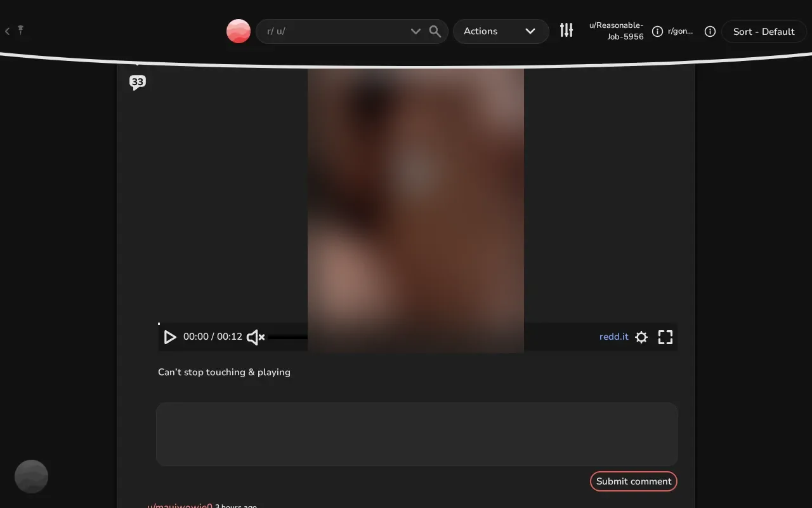Click the blurred video thumbnail

[x=416, y=210]
